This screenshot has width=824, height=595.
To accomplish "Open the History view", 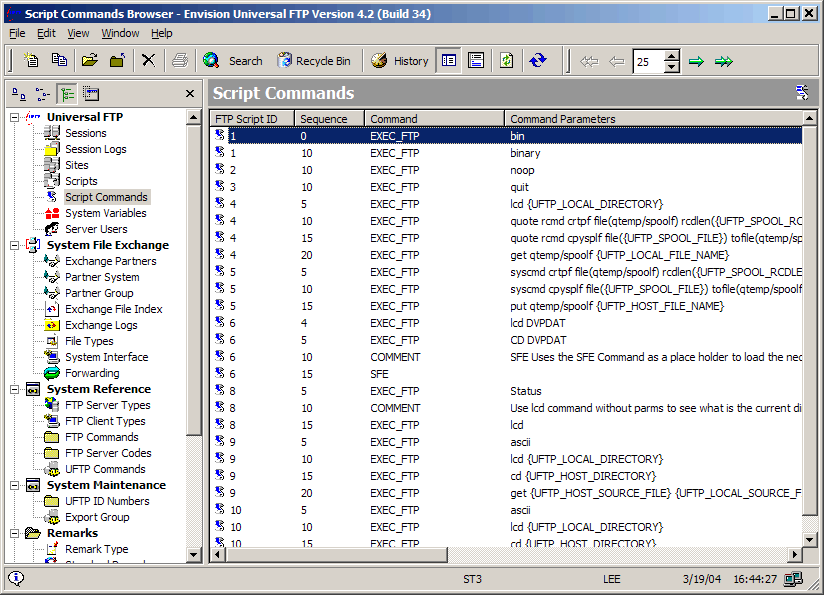I will click(x=399, y=61).
